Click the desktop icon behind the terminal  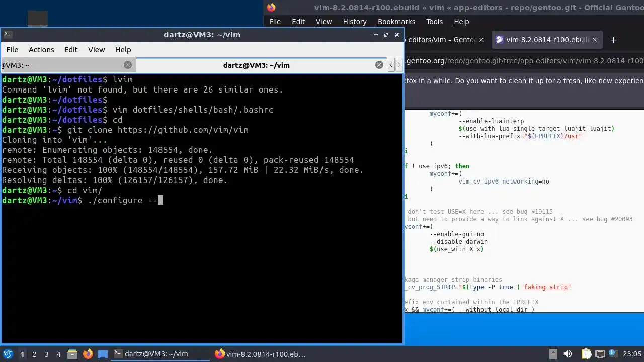click(x=37, y=19)
